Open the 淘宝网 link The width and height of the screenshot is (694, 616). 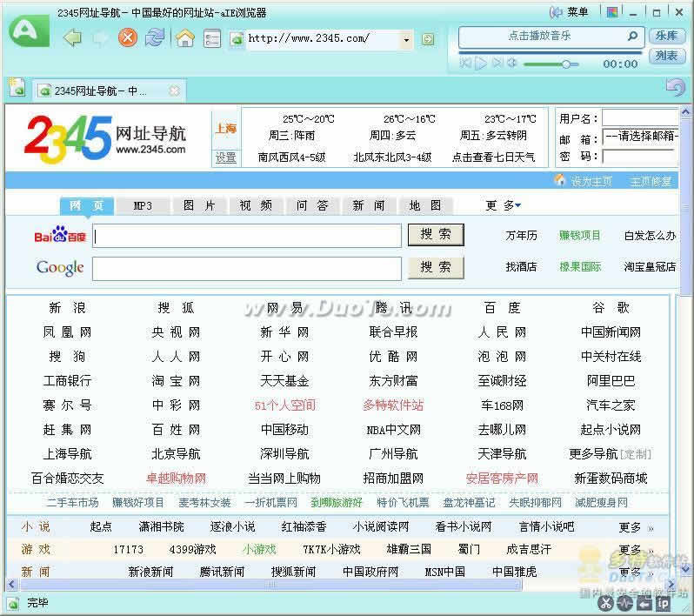click(x=176, y=381)
